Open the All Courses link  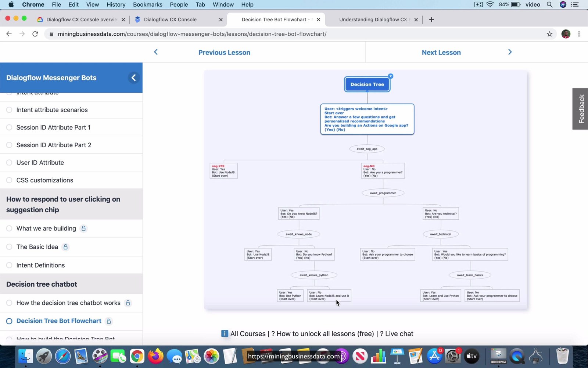pos(248,334)
